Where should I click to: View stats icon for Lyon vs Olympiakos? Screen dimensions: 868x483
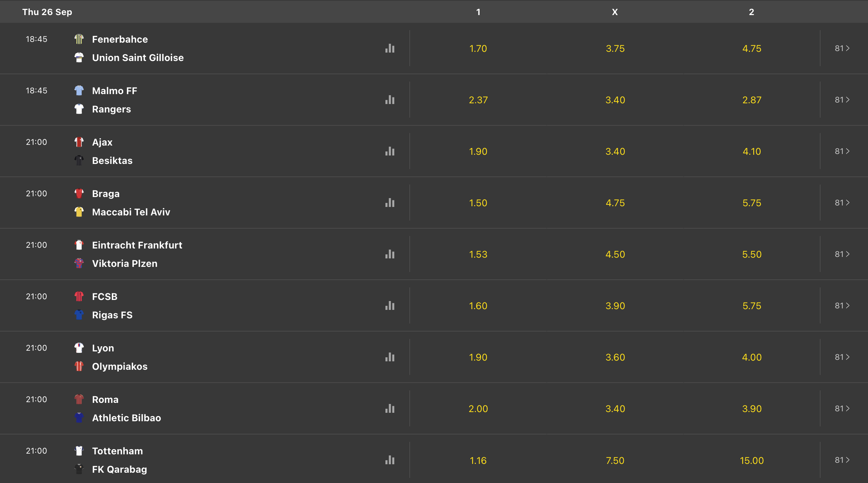pyautogui.click(x=390, y=357)
